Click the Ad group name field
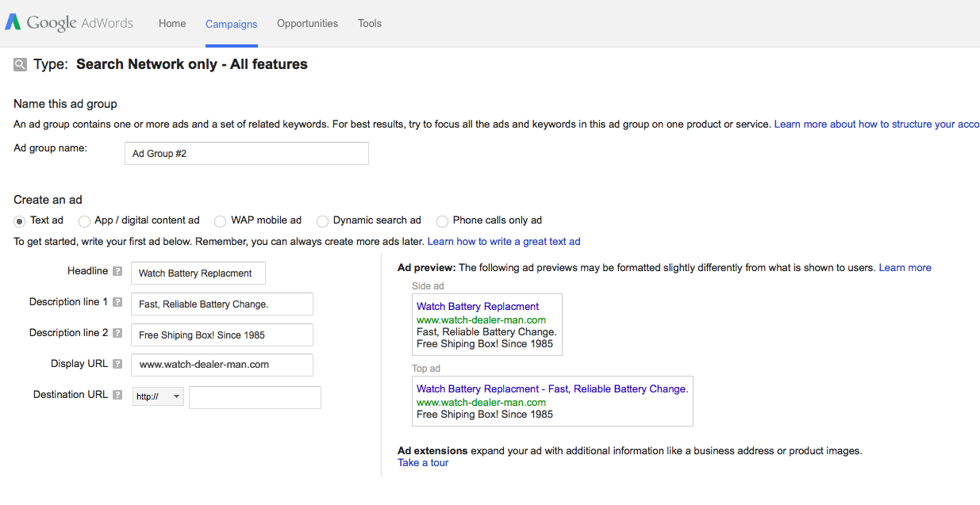This screenshot has width=980, height=505. [247, 154]
